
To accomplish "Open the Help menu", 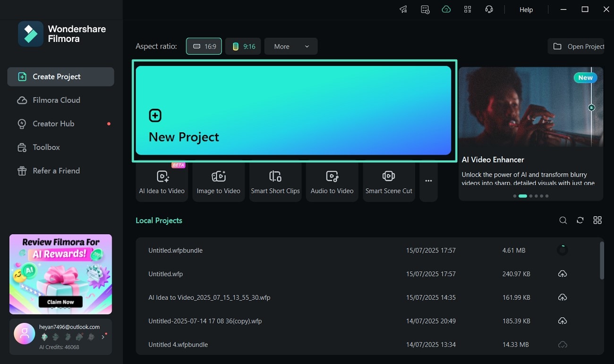I will (526, 9).
